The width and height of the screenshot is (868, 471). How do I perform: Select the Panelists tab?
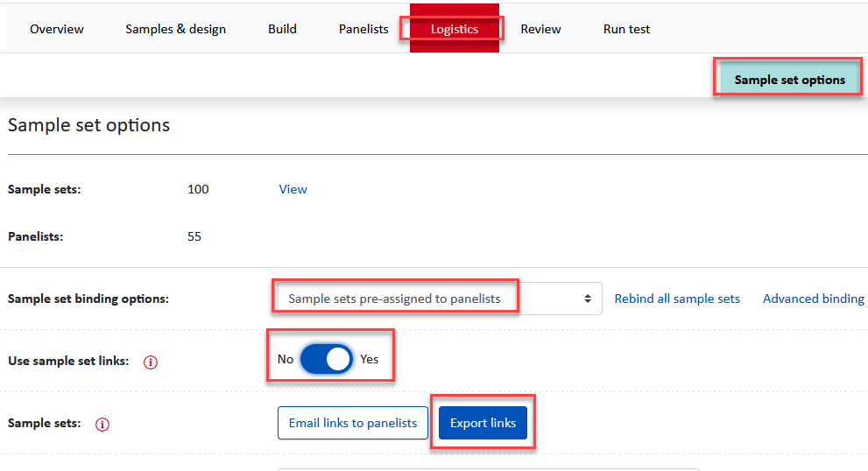[x=363, y=29]
